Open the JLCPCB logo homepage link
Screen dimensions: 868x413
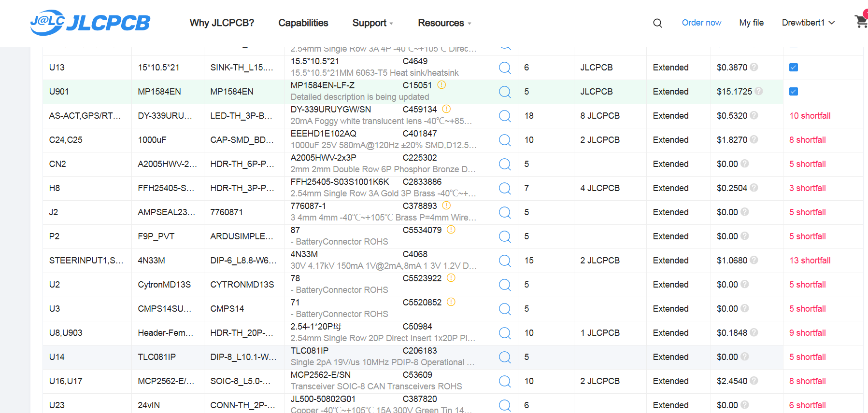tap(90, 23)
